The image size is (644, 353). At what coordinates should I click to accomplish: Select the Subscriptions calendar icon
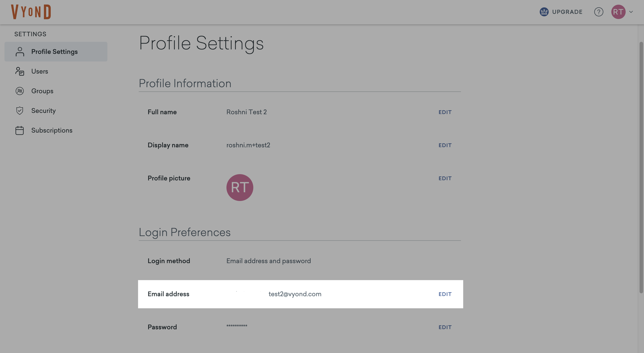(x=20, y=130)
